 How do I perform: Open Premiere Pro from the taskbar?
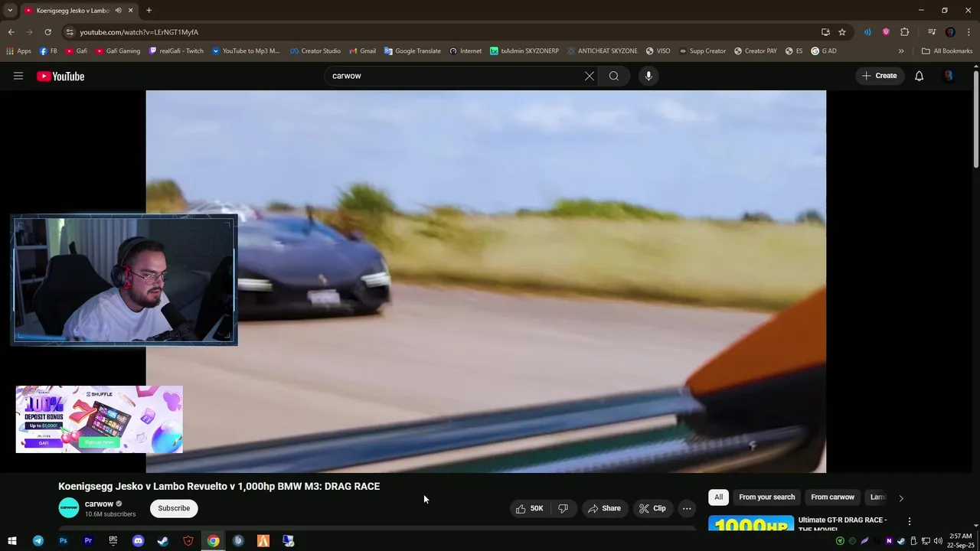(x=88, y=541)
